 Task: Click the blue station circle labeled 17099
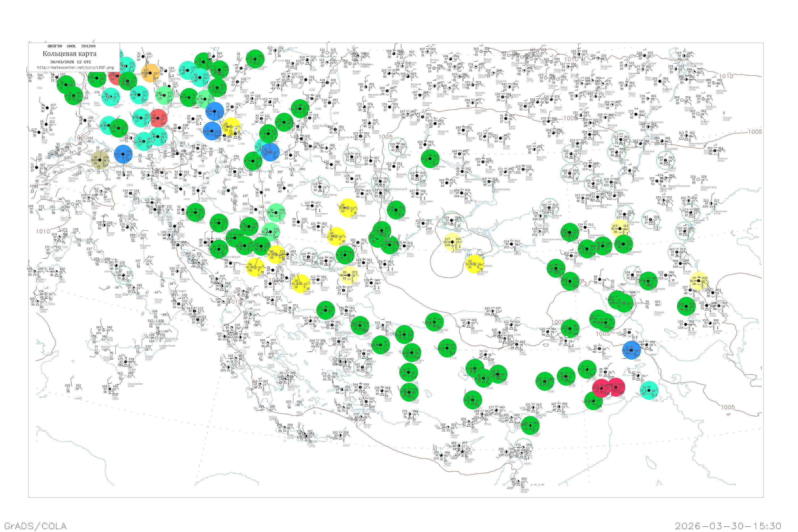[631, 350]
